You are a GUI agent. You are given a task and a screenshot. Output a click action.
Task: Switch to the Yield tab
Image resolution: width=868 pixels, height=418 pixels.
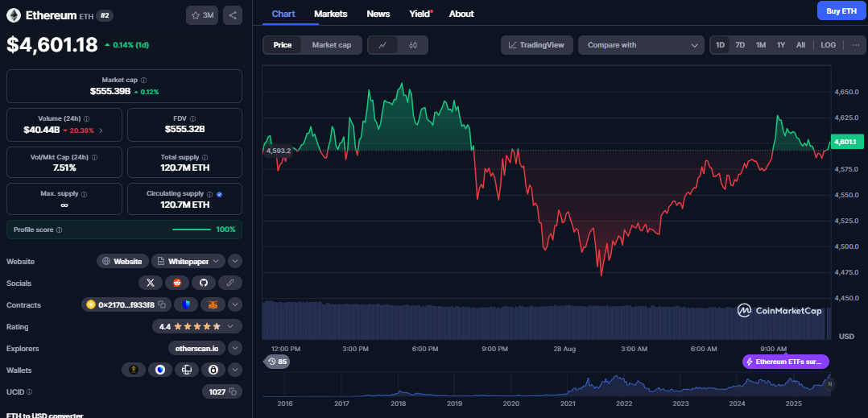click(x=420, y=14)
